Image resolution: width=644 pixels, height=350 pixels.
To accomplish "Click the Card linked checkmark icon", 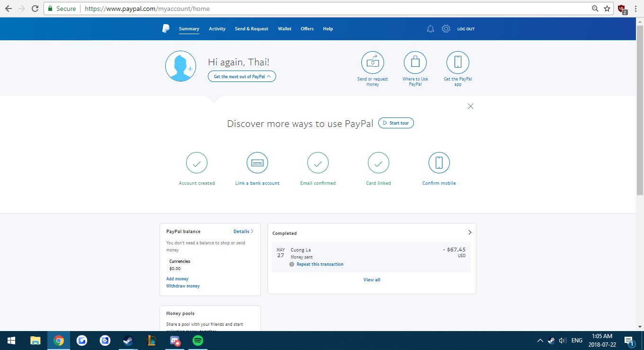I will click(x=378, y=163).
